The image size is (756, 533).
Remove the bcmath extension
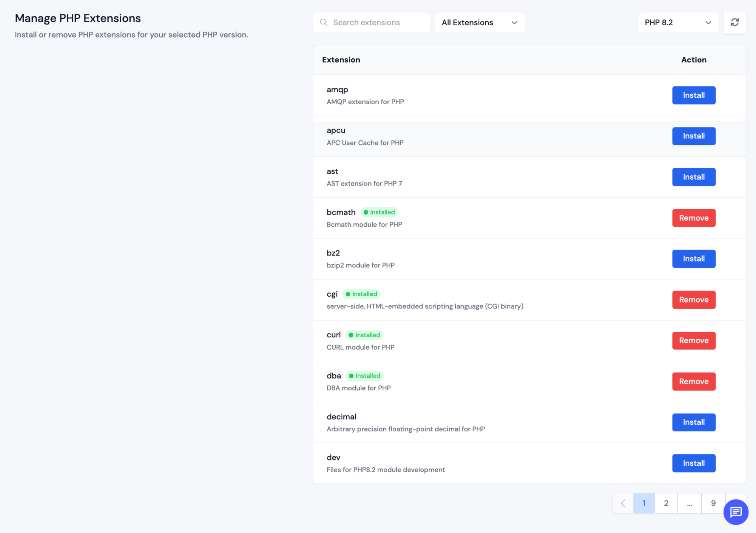pyautogui.click(x=694, y=218)
